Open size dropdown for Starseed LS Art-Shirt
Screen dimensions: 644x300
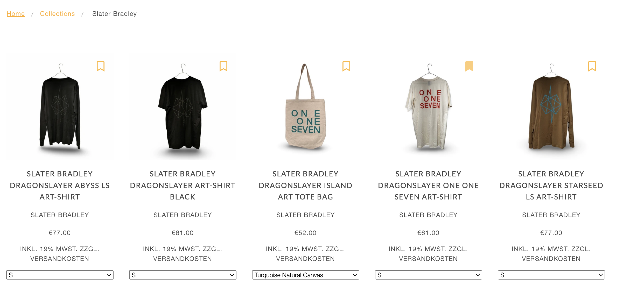coord(551,275)
